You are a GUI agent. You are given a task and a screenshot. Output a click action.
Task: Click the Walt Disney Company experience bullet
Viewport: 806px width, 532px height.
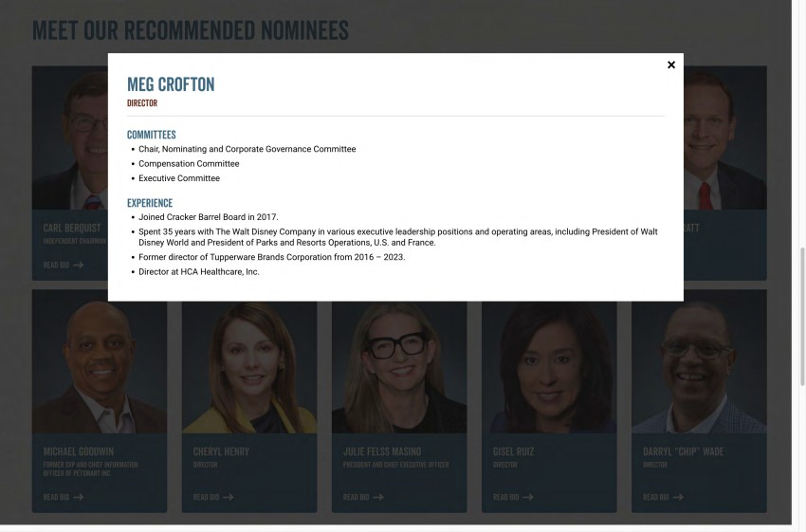coord(398,237)
